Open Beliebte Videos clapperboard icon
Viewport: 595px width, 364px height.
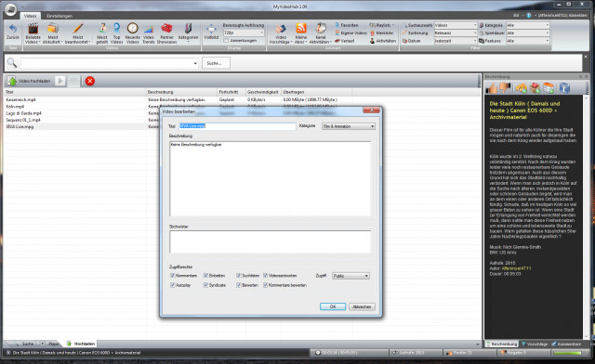33,33
